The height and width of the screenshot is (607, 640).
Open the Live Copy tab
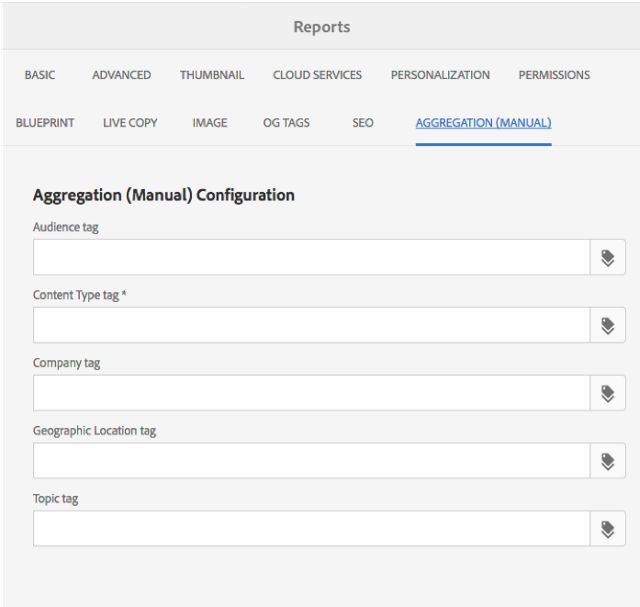tap(130, 123)
